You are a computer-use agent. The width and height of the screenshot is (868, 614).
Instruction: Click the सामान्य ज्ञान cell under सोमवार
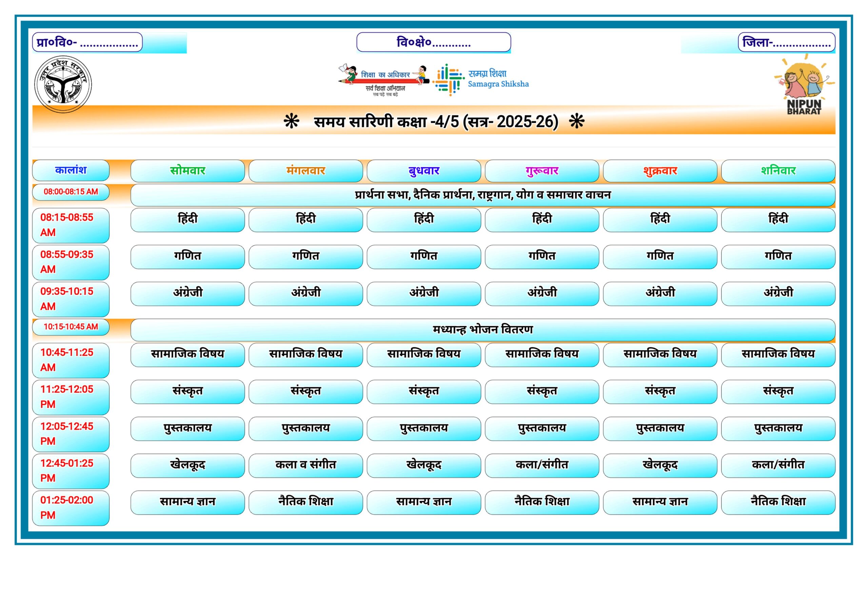[x=188, y=502]
